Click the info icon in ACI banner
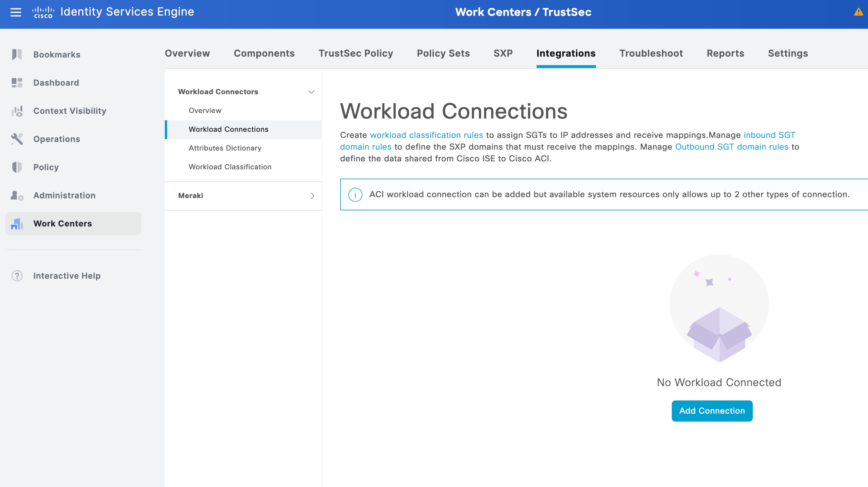868x487 pixels. (355, 195)
